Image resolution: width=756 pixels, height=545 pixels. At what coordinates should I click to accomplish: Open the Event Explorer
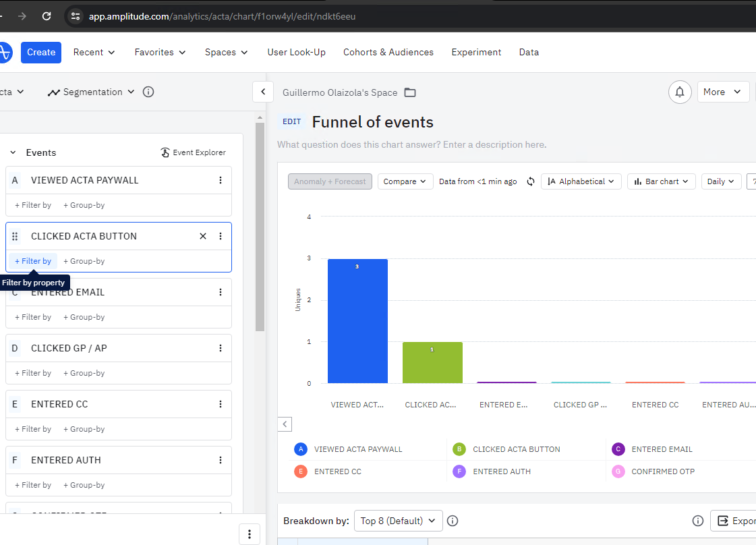pyautogui.click(x=194, y=152)
